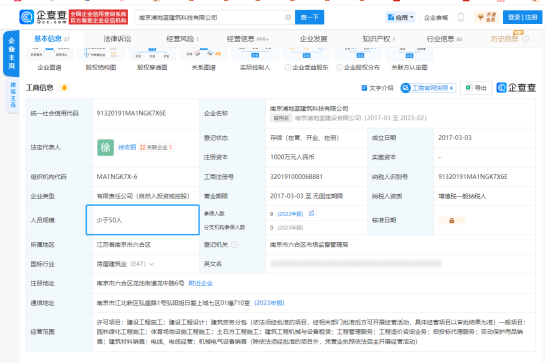Click the bell icon beside 工商信息
Viewport: 545px width, 363px height.
[64, 88]
